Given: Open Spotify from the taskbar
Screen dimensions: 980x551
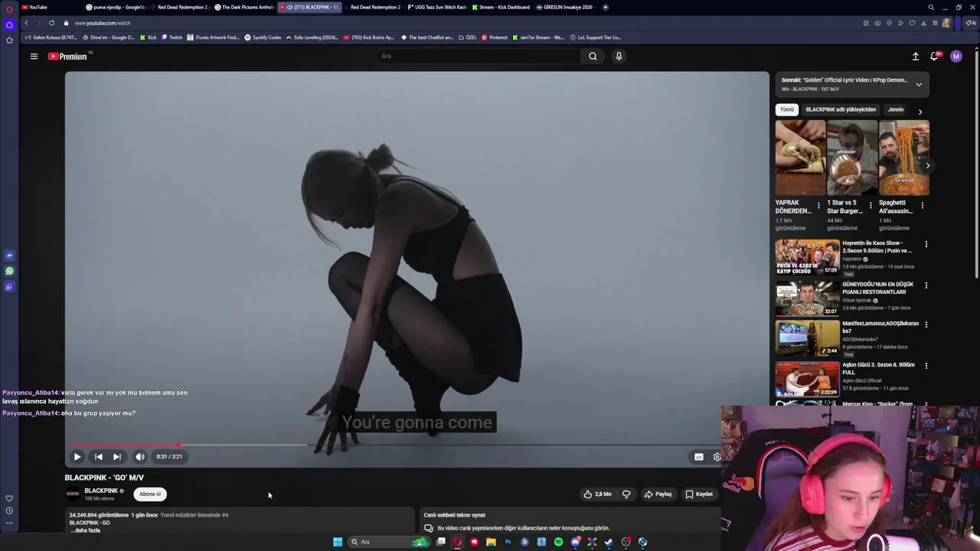Looking at the screenshot, I should (x=558, y=542).
